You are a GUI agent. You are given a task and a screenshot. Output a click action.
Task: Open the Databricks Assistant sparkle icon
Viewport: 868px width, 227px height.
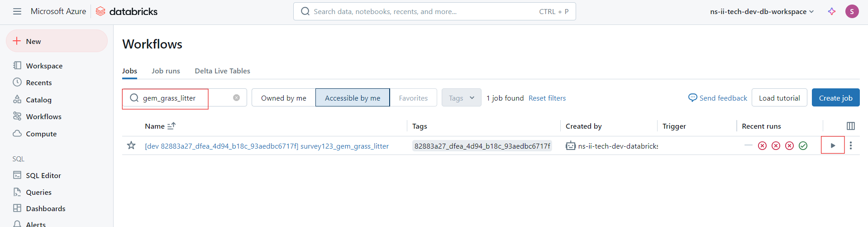832,11
